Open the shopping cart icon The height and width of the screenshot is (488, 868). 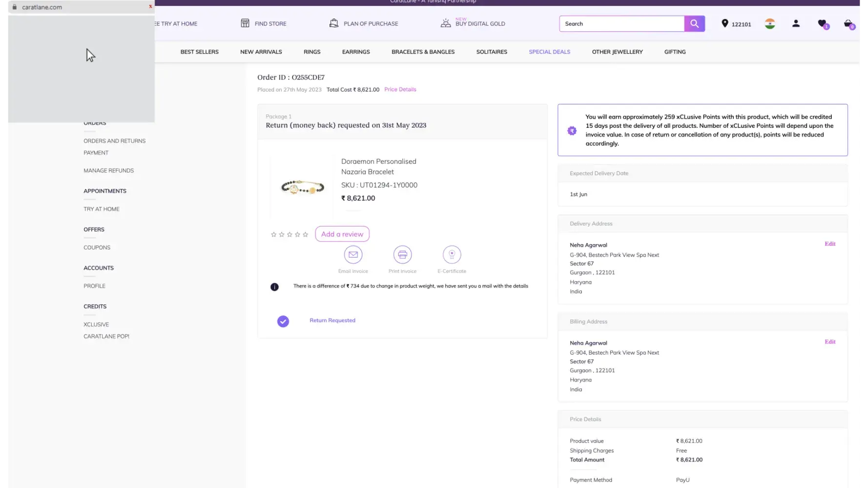(848, 23)
